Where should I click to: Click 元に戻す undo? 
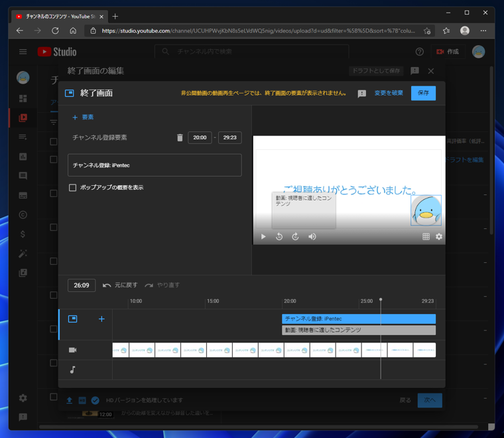tap(120, 285)
